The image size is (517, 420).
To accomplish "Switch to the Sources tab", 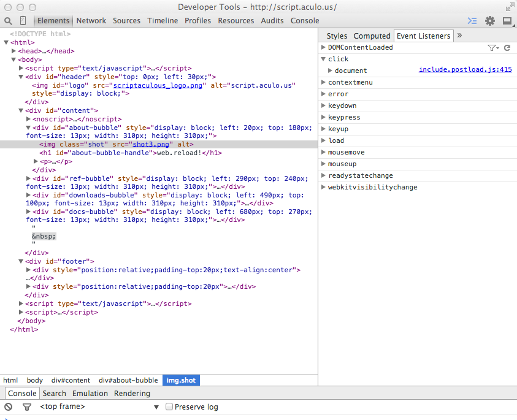I will point(126,20).
